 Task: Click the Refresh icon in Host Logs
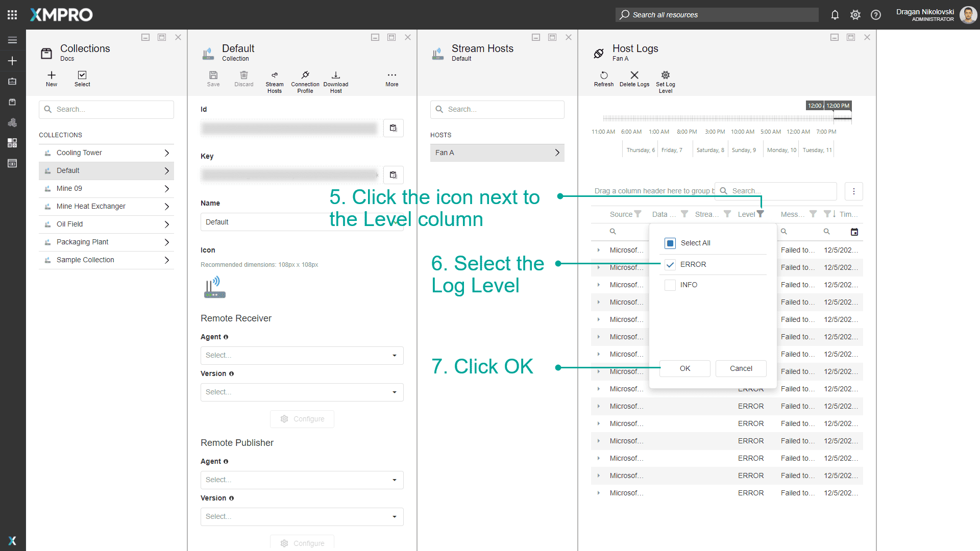point(604,76)
